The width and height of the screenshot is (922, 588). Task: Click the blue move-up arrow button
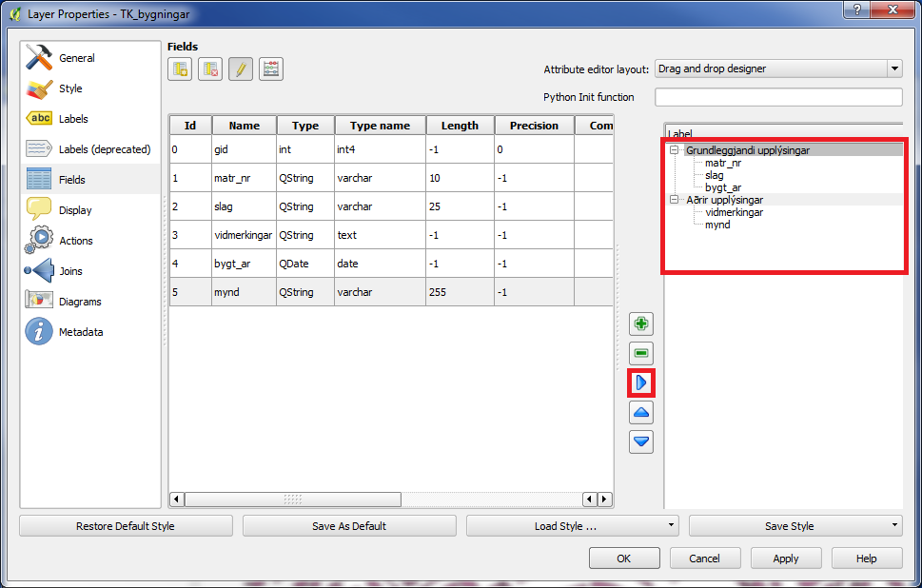click(641, 413)
